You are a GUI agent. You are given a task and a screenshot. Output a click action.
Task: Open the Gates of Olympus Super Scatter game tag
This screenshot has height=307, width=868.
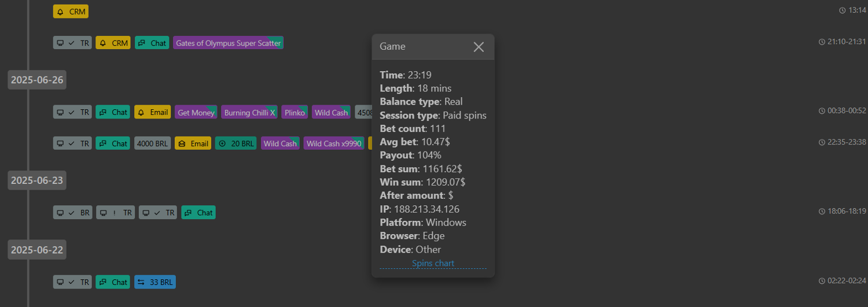coord(228,43)
